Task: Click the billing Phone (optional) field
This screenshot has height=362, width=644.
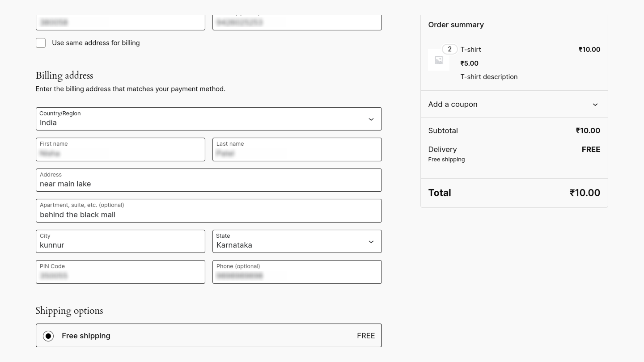Action: pyautogui.click(x=297, y=272)
